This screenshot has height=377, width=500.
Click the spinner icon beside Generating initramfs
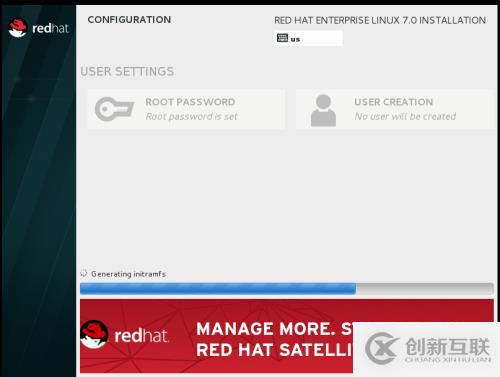(x=84, y=273)
